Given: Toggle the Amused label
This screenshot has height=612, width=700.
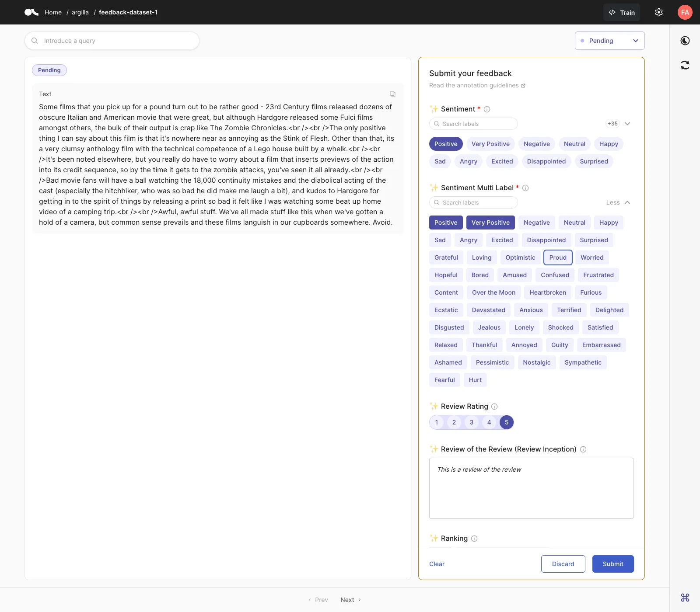Looking at the screenshot, I should [x=514, y=275].
